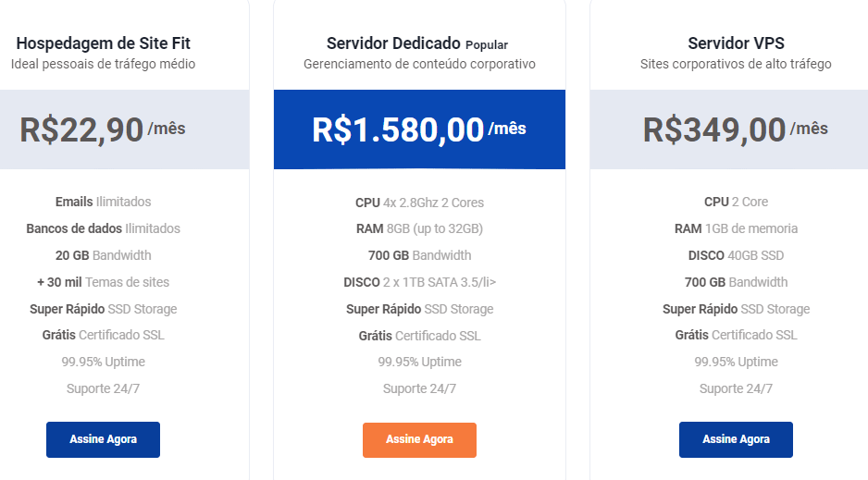
Task: Click Sites corporativos de alto tráfego subtitle
Action: (736, 64)
